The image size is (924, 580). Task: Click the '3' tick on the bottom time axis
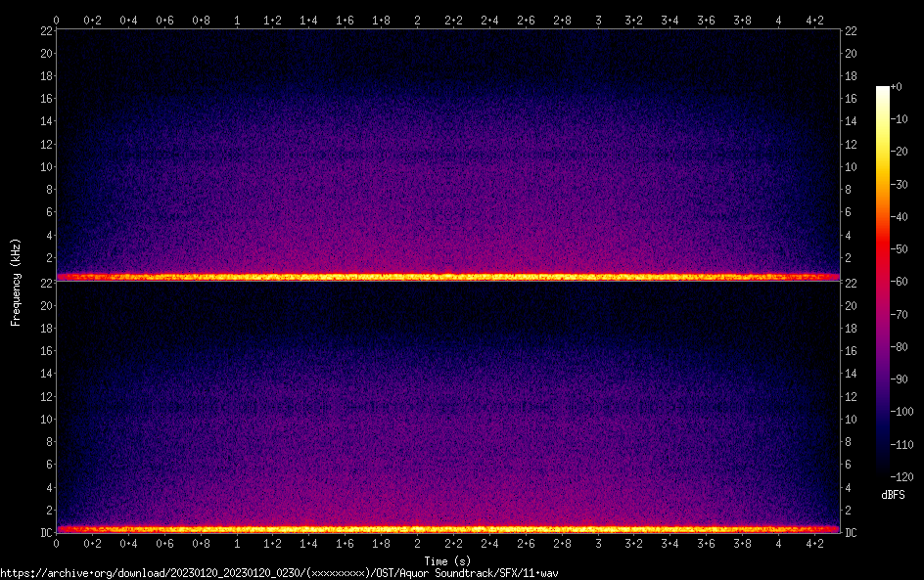coord(598,543)
